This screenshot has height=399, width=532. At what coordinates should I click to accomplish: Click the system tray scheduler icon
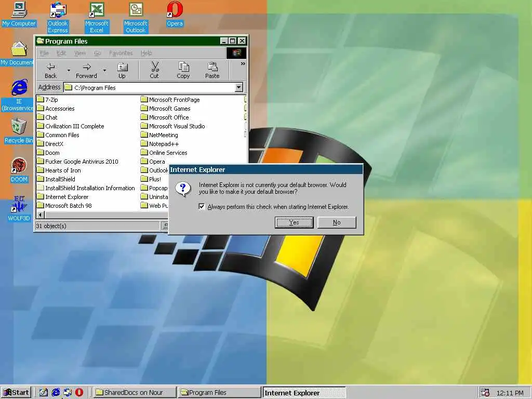(x=485, y=393)
